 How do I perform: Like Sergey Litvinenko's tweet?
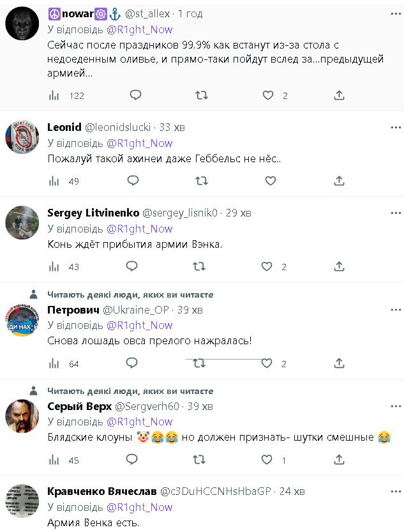pos(269,267)
